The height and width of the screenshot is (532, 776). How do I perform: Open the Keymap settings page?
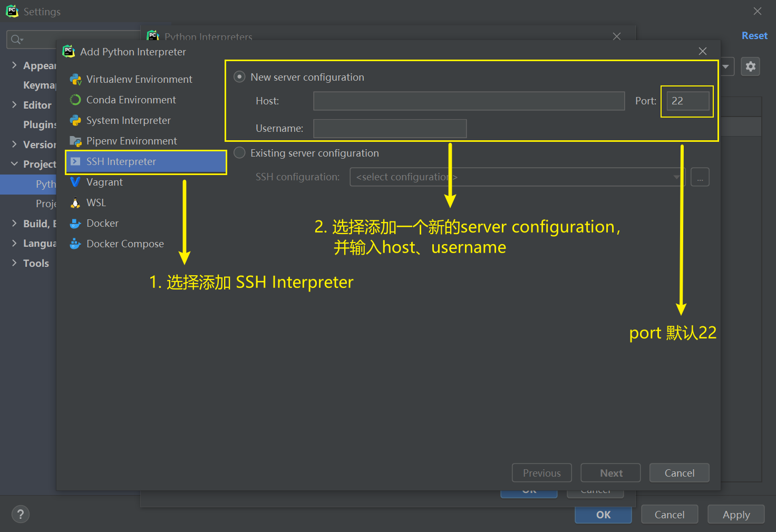click(x=39, y=85)
